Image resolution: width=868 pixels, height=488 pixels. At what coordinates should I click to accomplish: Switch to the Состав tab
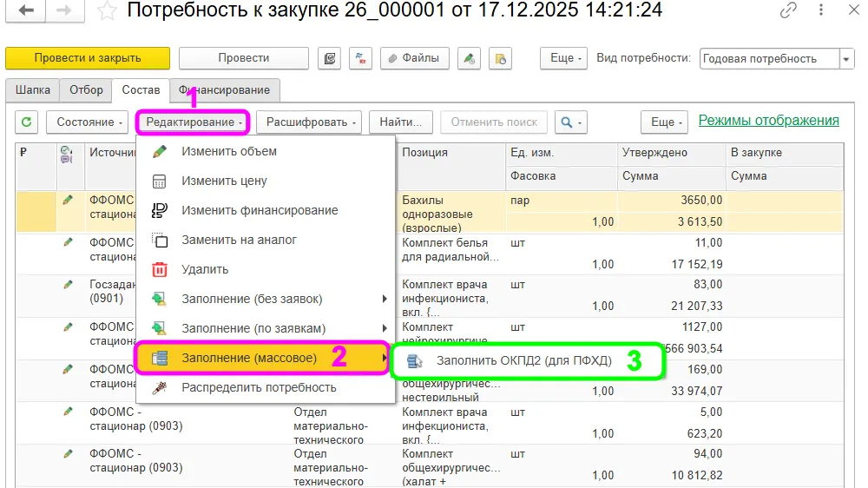click(x=141, y=89)
